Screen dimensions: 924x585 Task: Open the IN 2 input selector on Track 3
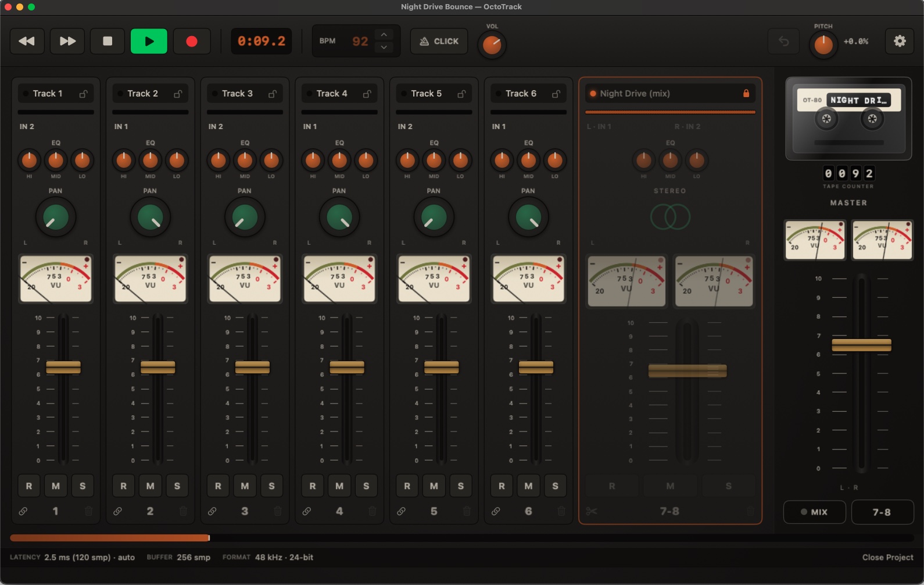pyautogui.click(x=216, y=126)
